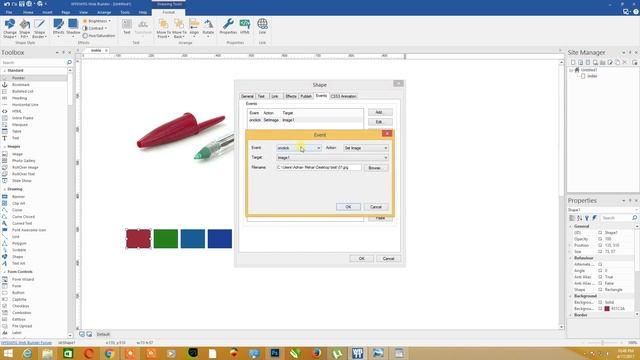Switch to Publish tab in Shape dialog
The image size is (640, 360).
point(306,96)
